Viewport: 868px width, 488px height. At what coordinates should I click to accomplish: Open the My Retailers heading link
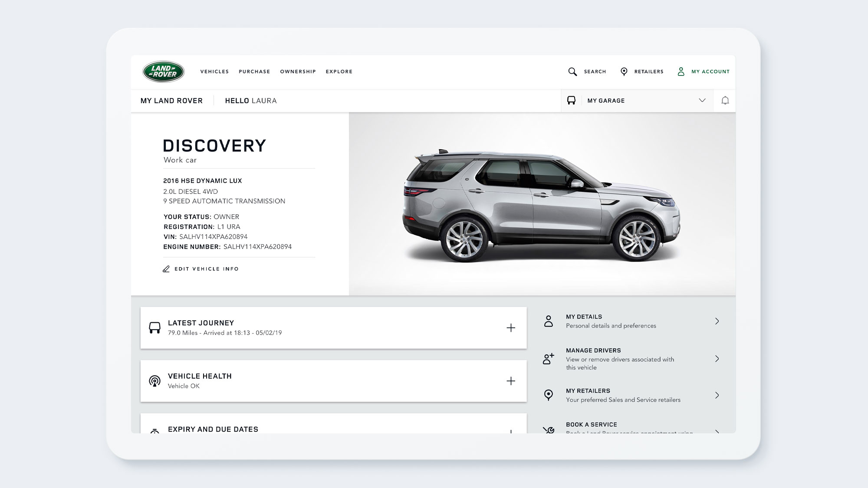pyautogui.click(x=588, y=391)
